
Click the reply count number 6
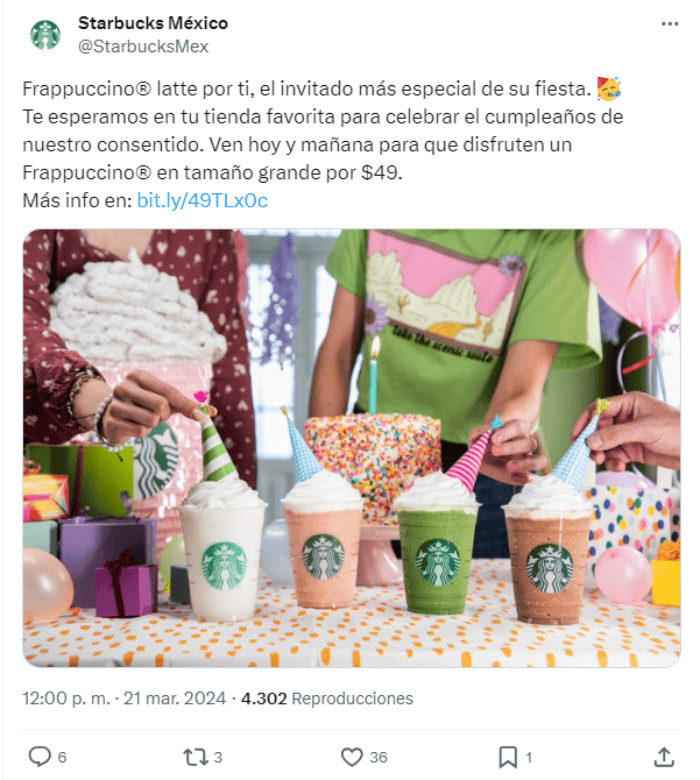[x=62, y=758]
